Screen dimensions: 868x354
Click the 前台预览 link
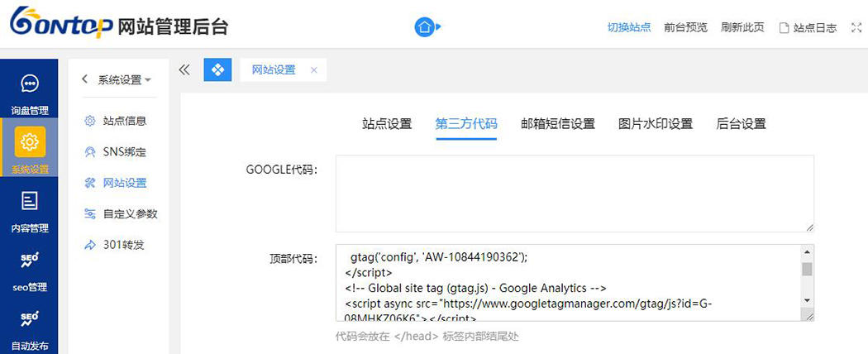pos(685,27)
